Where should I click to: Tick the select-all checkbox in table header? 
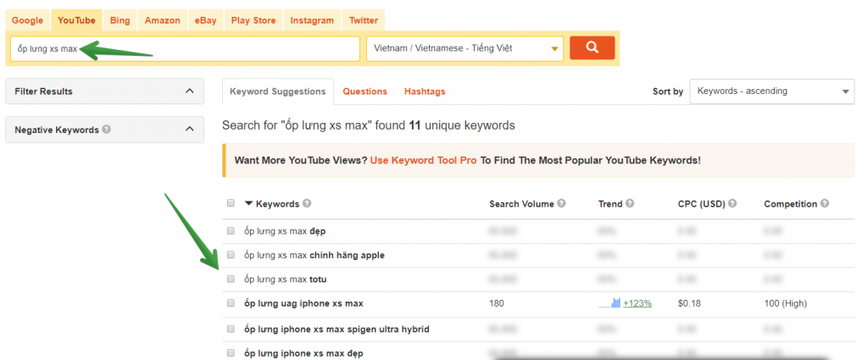[231, 203]
